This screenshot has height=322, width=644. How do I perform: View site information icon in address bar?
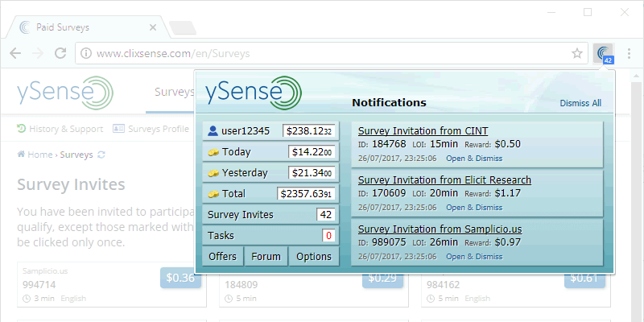(x=86, y=53)
